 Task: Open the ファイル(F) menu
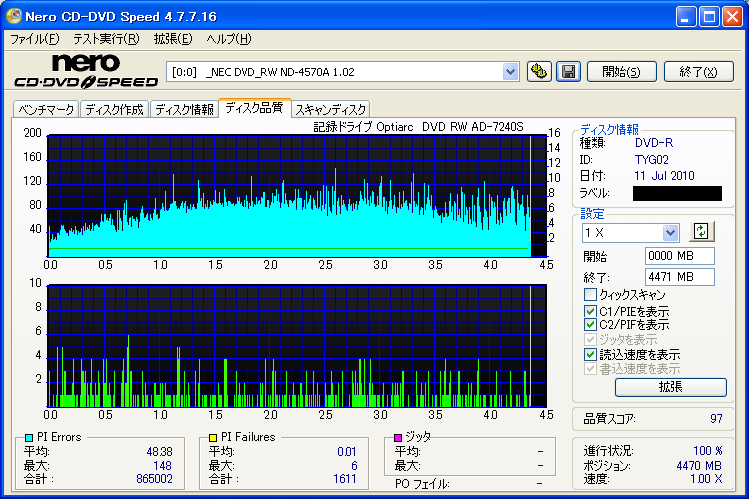34,39
